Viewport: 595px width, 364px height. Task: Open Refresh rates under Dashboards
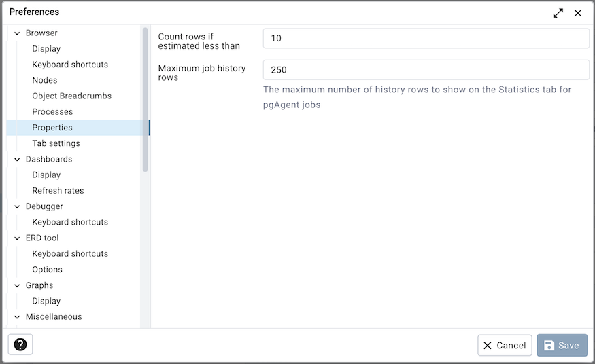[58, 191]
